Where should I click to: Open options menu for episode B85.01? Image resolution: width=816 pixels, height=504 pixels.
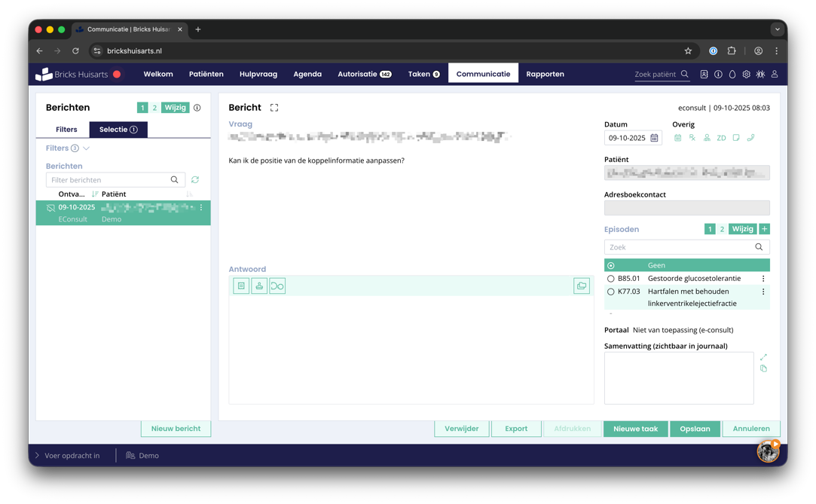tap(763, 279)
